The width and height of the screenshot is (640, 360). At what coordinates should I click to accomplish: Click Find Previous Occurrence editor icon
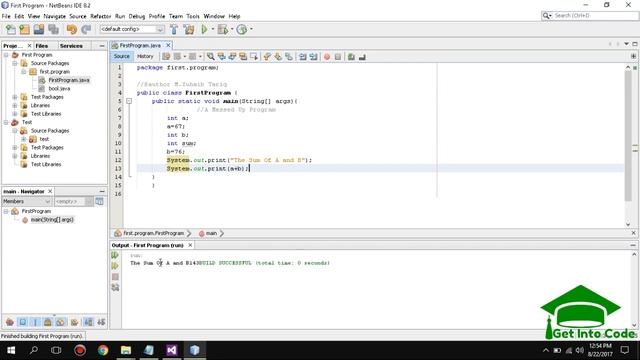click(x=221, y=57)
